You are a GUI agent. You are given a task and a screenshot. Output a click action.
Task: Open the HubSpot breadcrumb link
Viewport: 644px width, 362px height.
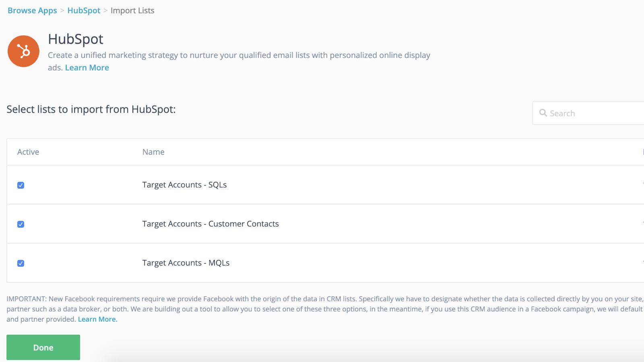click(x=84, y=10)
